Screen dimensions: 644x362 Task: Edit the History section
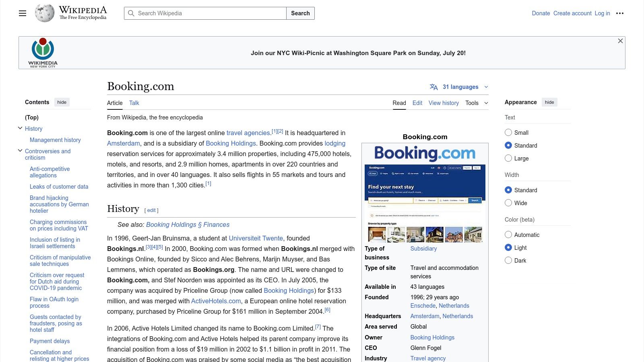click(x=151, y=210)
